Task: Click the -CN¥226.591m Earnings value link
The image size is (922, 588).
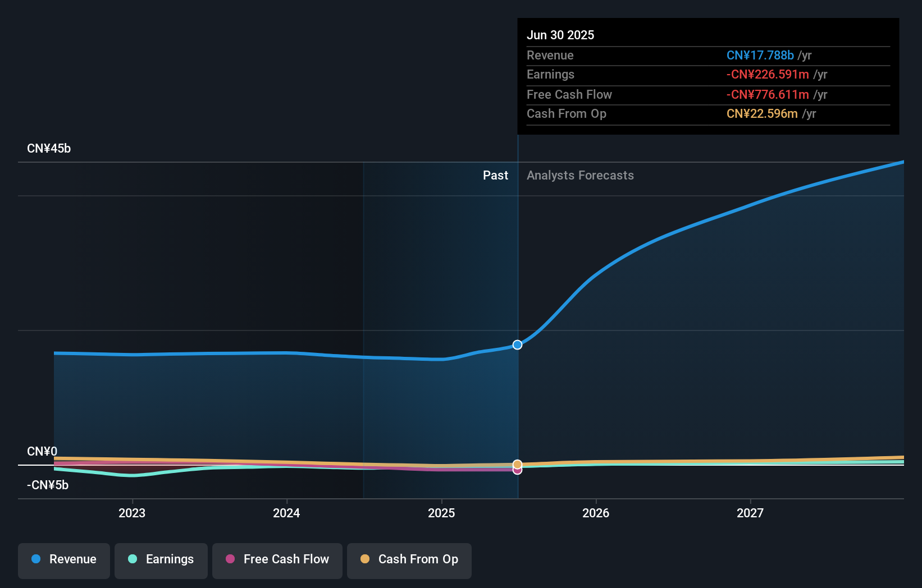Action: pyautogui.click(x=768, y=75)
